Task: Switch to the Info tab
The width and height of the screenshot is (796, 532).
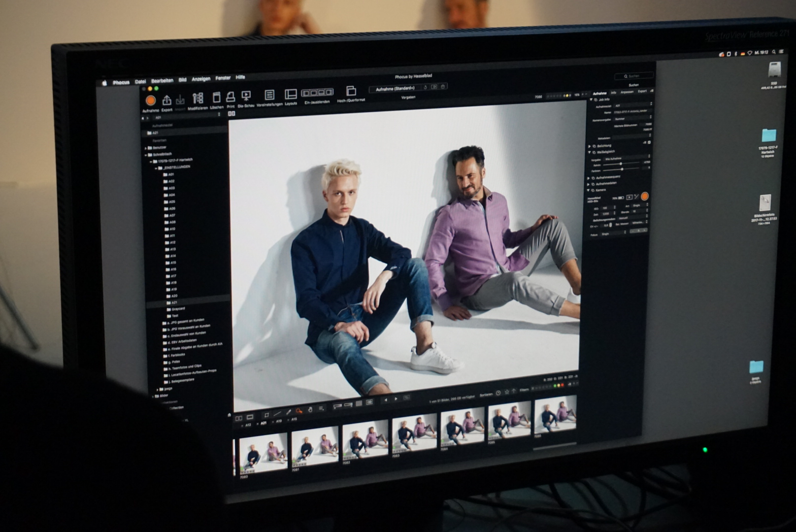Action: click(x=614, y=93)
